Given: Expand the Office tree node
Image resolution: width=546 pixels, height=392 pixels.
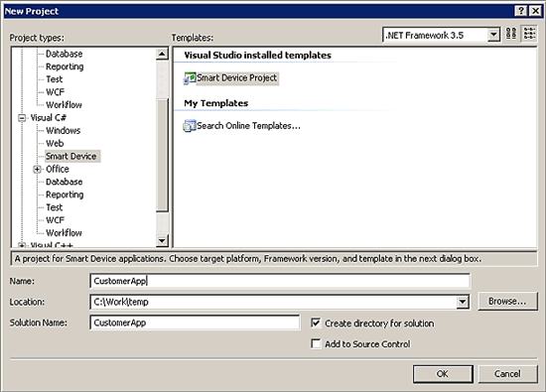Looking at the screenshot, I should (37, 169).
